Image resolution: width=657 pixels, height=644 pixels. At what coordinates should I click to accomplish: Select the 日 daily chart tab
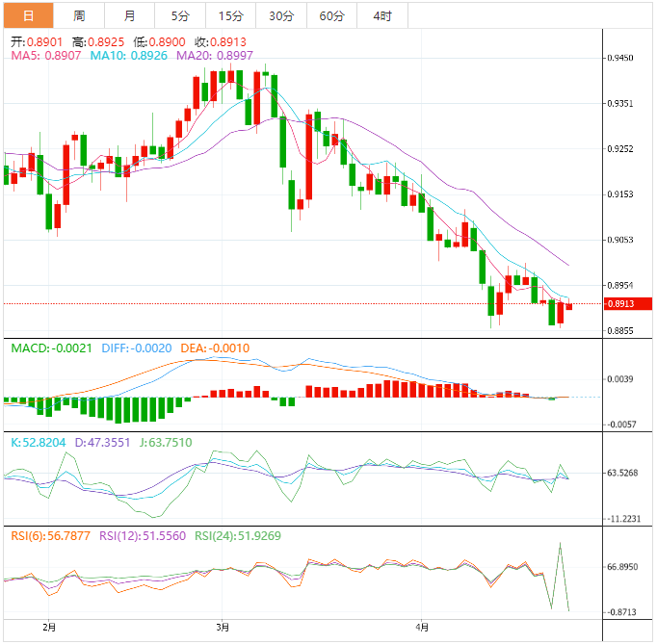[x=29, y=15]
